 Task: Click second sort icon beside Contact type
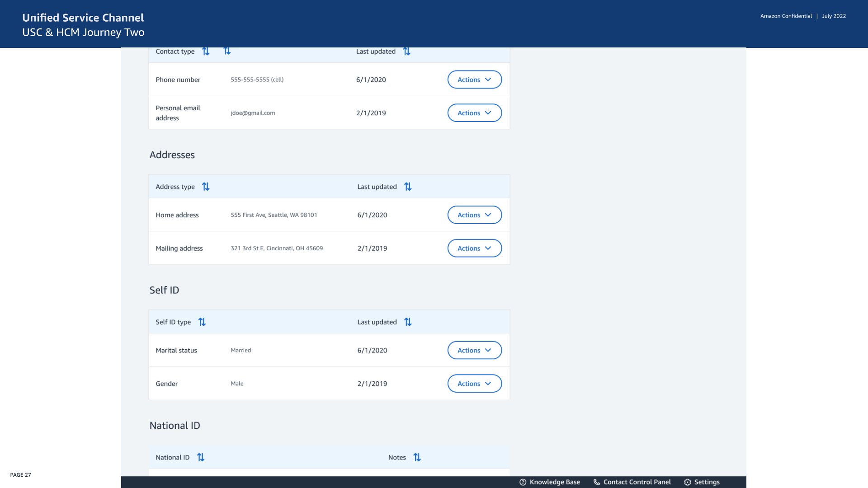[227, 52]
